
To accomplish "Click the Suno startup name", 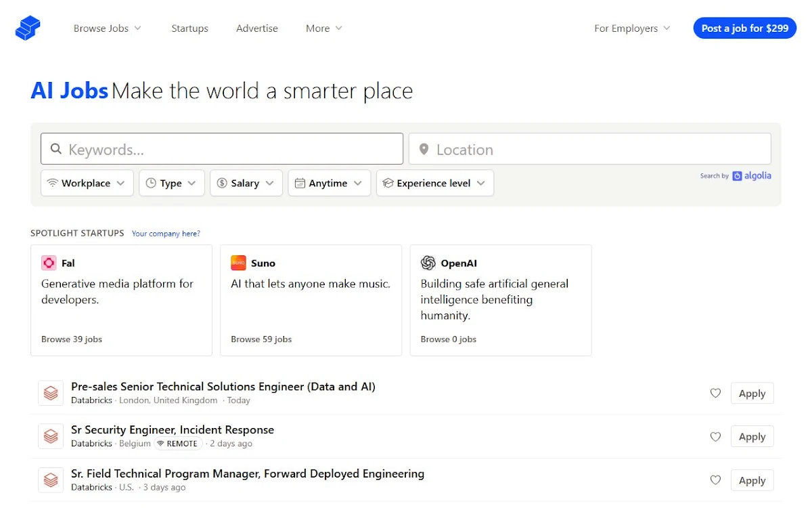I will (263, 263).
